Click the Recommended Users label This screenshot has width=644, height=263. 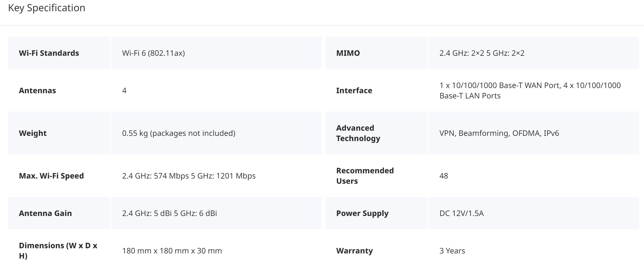(x=365, y=176)
